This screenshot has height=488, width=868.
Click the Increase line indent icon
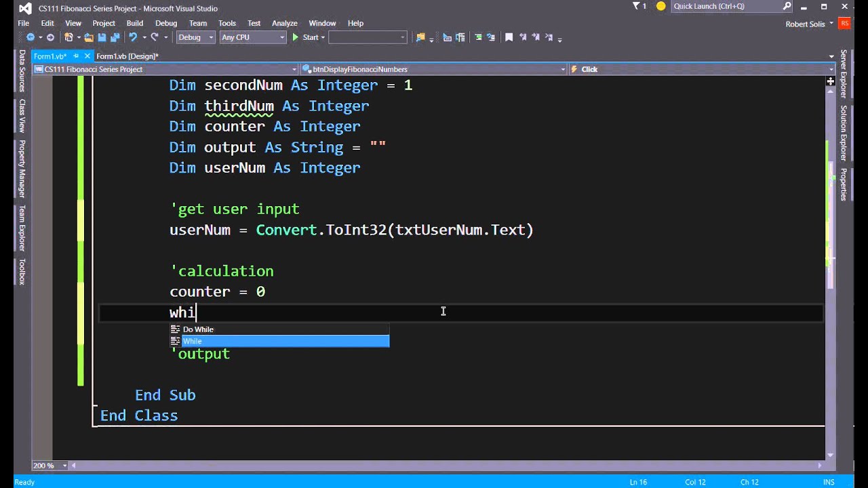point(460,37)
